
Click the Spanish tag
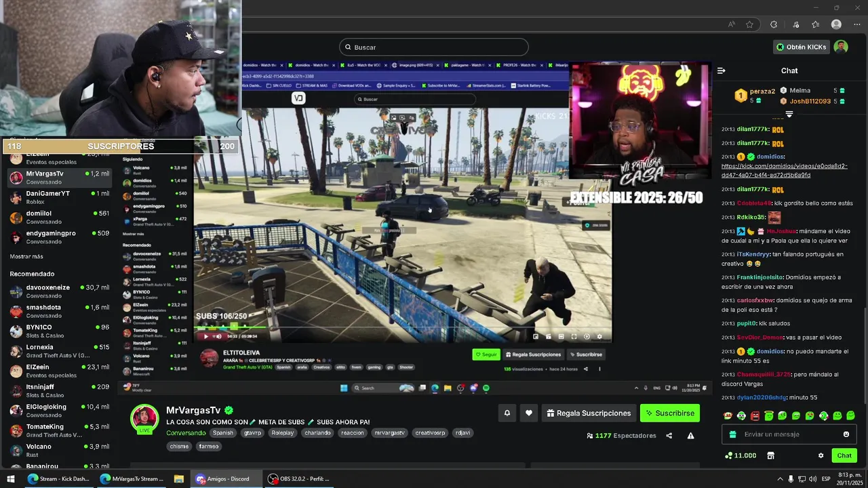click(222, 432)
